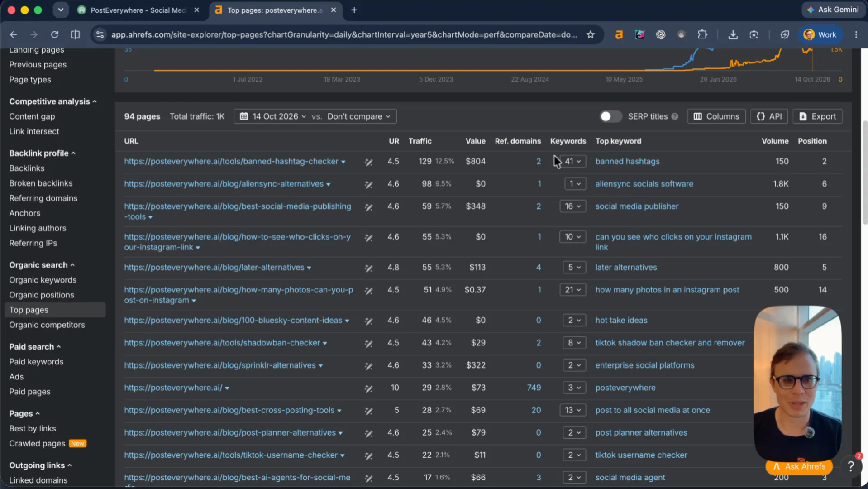The height and width of the screenshot is (489, 868).
Task: Open the browser downloads icon
Action: [733, 34]
